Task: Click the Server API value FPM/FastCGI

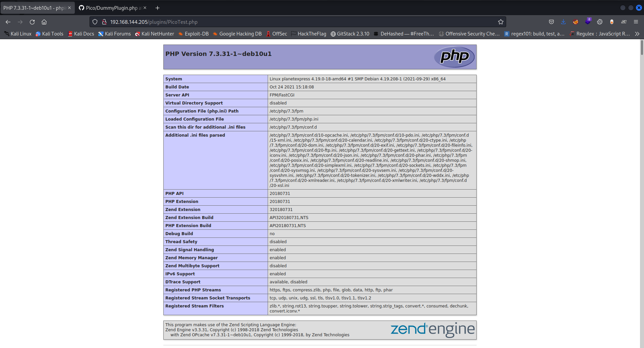Action: click(282, 95)
